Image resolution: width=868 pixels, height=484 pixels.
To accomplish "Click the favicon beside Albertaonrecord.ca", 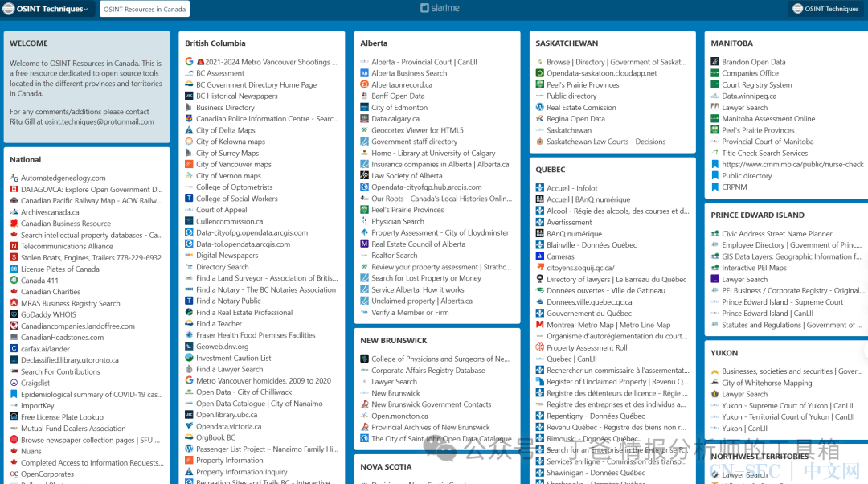I will (364, 84).
